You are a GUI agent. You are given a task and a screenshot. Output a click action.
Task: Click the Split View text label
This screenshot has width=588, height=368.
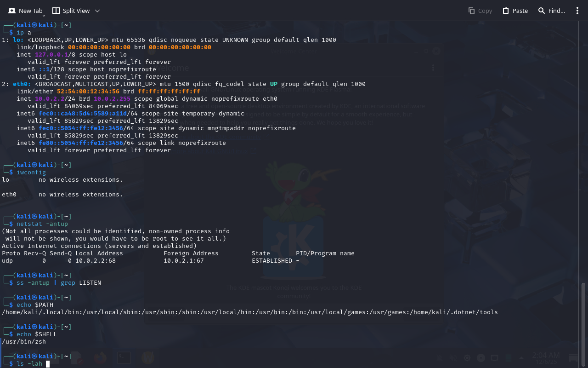(x=76, y=11)
